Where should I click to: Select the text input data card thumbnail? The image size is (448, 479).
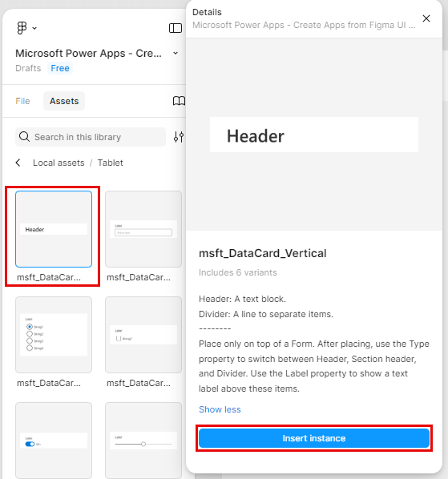coord(143,229)
